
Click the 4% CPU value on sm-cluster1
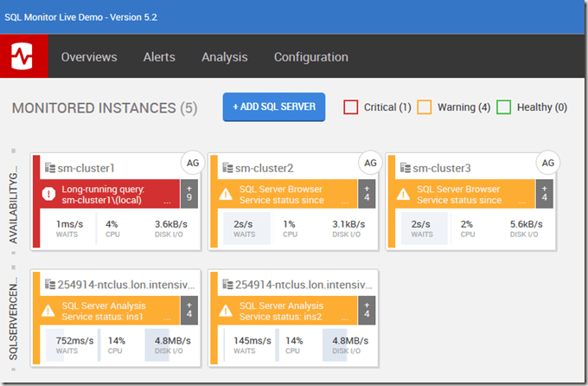[x=112, y=224]
